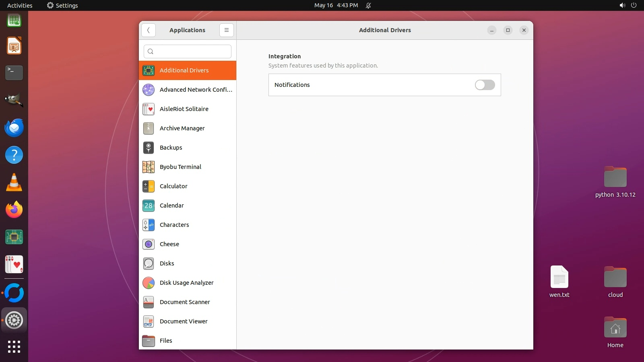Click the Byobu Terminal map icon

pos(149,167)
